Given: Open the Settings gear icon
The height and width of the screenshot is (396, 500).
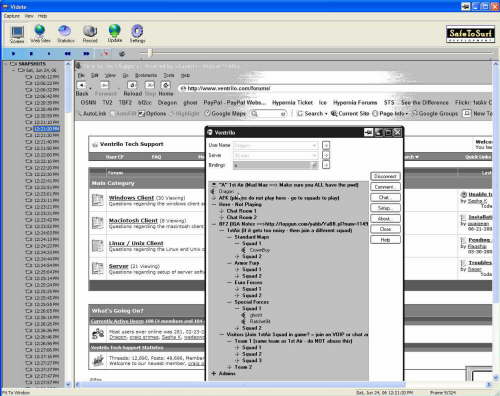Looking at the screenshot, I should pos(137,33).
